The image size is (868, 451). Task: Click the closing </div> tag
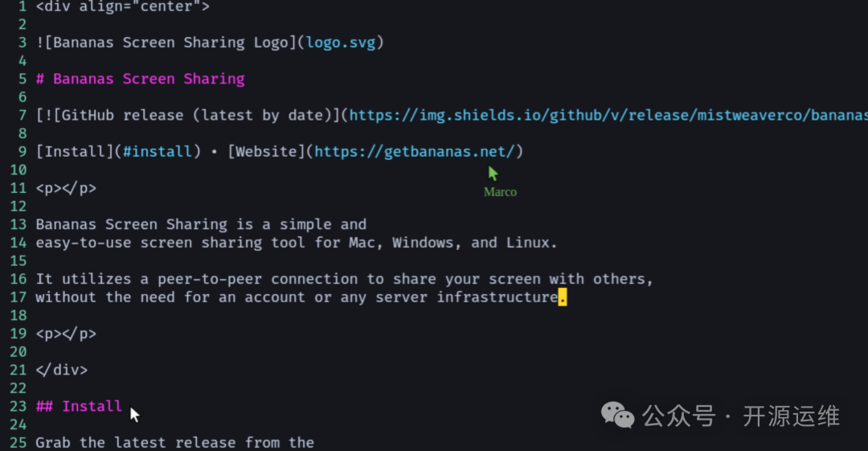[61, 370]
